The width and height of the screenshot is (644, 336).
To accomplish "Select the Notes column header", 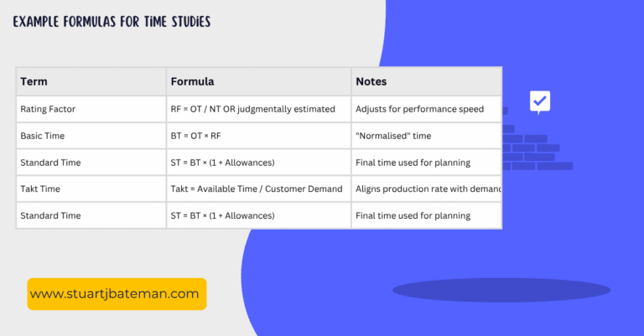I will coord(371,82).
